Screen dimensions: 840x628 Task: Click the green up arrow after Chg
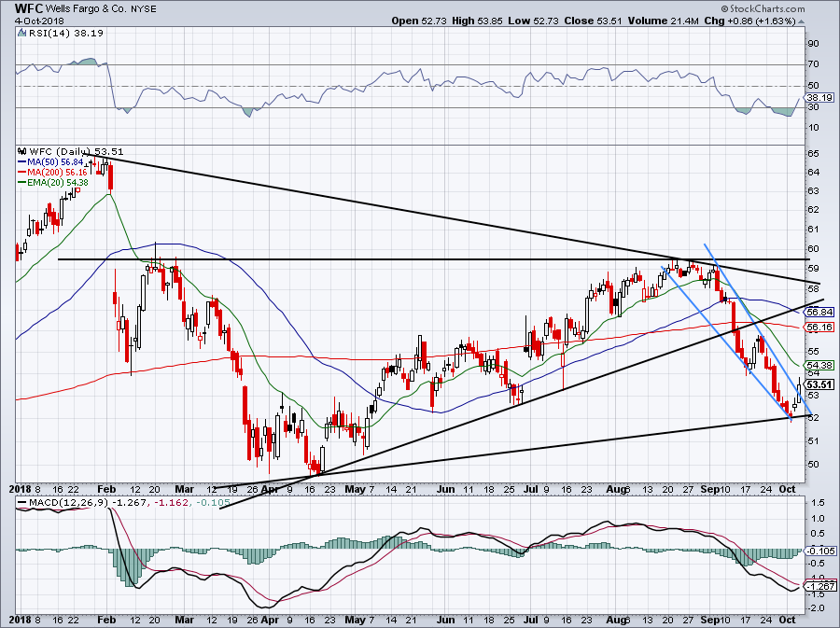pyautogui.click(x=802, y=21)
